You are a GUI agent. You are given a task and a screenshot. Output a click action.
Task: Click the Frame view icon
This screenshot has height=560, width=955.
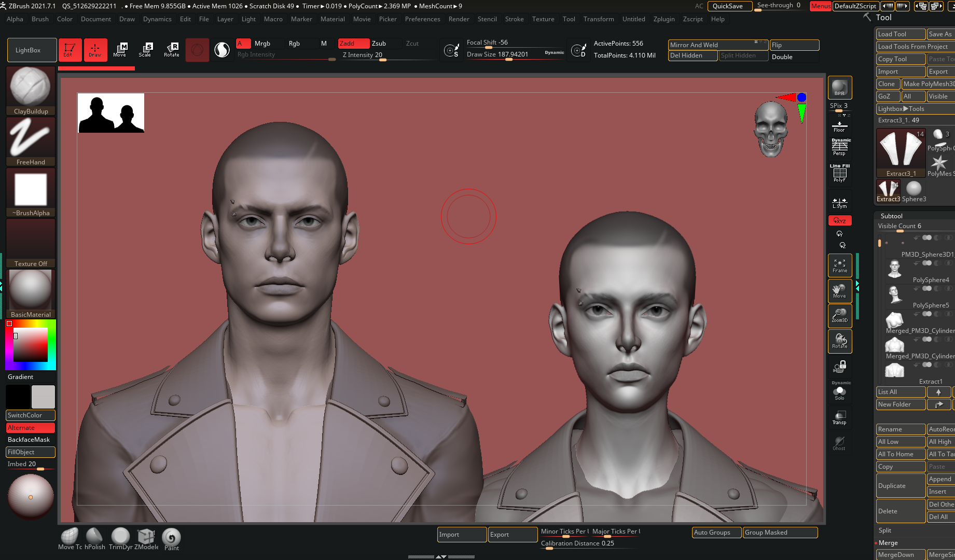(x=839, y=265)
